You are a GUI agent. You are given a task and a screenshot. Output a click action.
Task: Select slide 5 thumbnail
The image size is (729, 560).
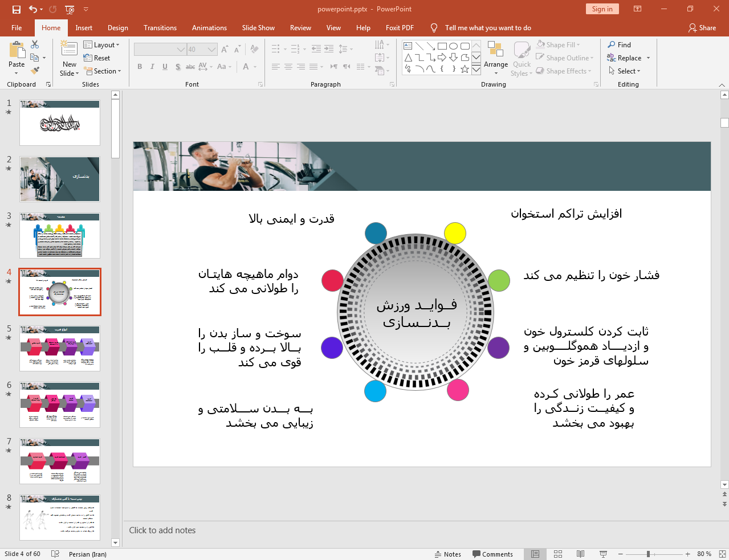[60, 348]
